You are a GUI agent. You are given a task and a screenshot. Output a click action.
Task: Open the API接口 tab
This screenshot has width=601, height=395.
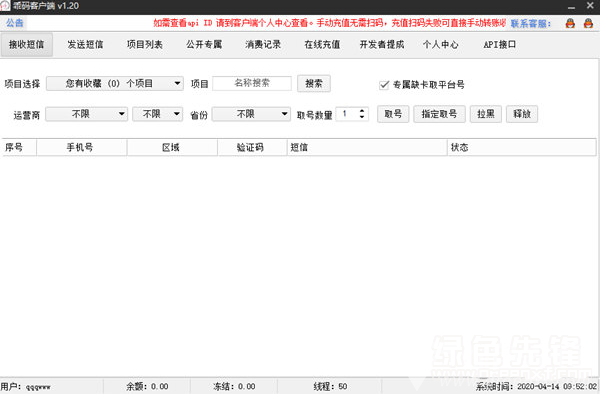click(x=499, y=44)
